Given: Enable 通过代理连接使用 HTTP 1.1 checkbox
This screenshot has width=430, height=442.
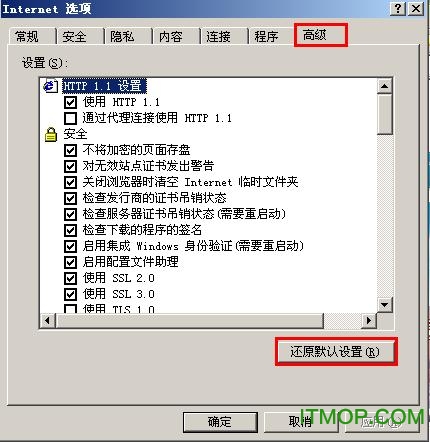Looking at the screenshot, I should point(70,118).
